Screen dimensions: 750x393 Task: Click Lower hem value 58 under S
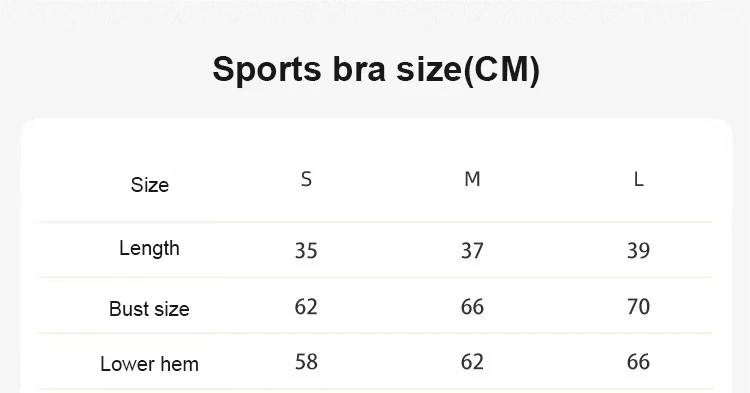306,362
